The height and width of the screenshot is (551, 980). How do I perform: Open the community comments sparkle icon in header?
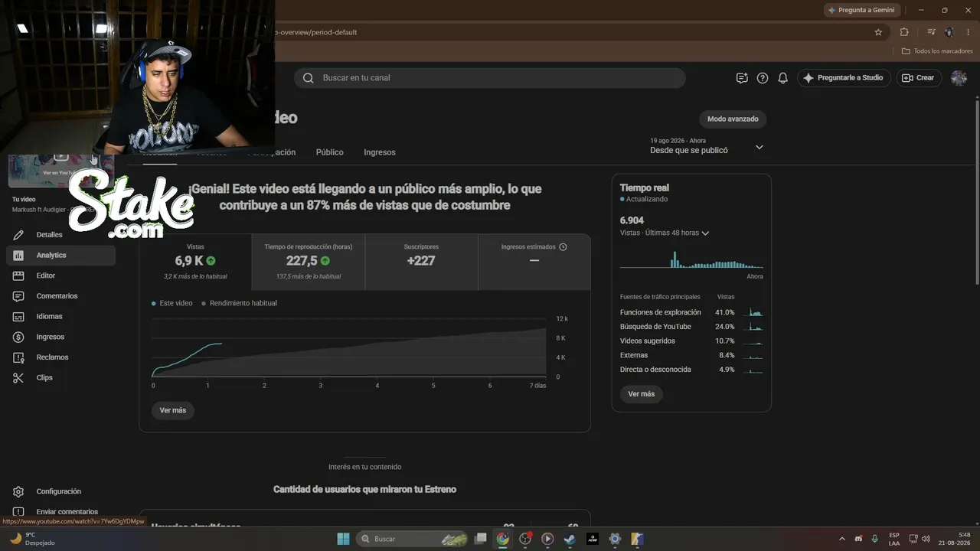pyautogui.click(x=742, y=78)
